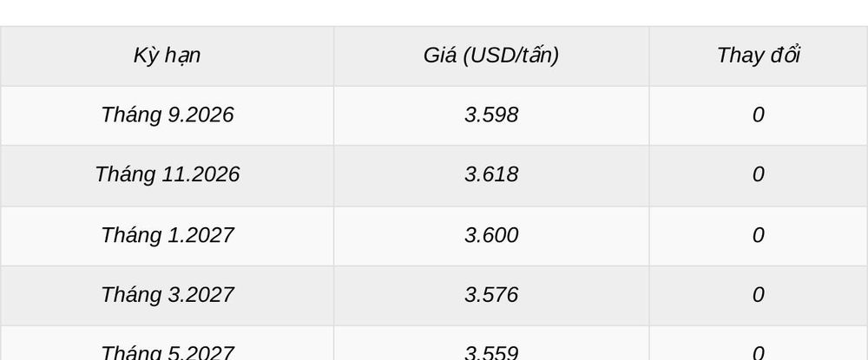Screen dimensions: 868x360
Task: Click the blank area above the table
Action: tap(434, 12)
